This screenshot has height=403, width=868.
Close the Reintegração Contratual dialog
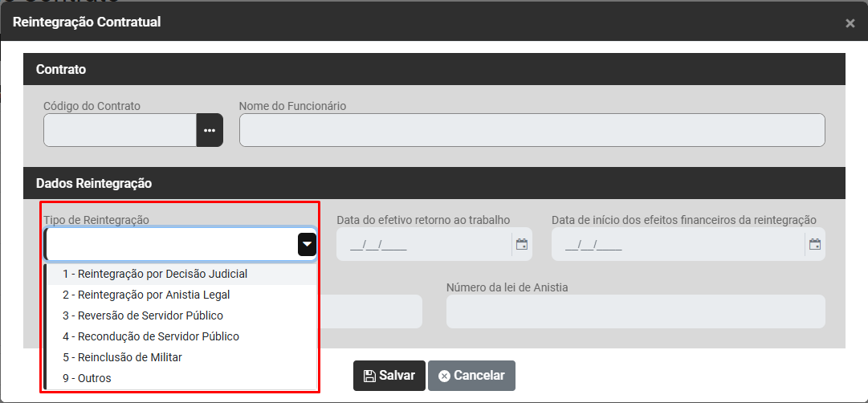(850, 23)
